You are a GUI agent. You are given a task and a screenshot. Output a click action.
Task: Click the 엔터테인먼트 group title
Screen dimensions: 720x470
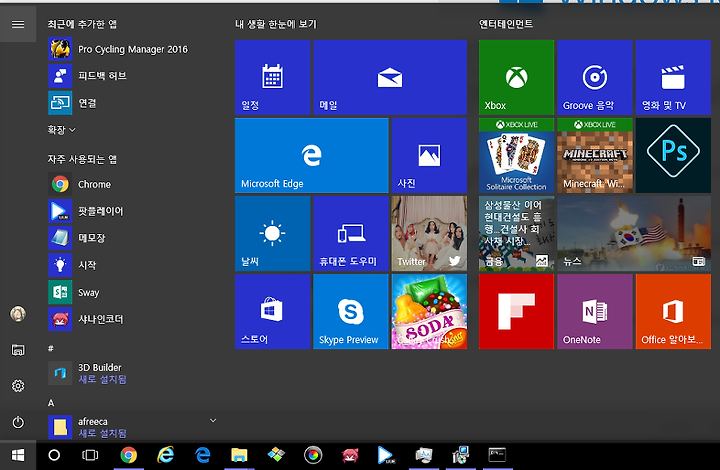(x=506, y=24)
